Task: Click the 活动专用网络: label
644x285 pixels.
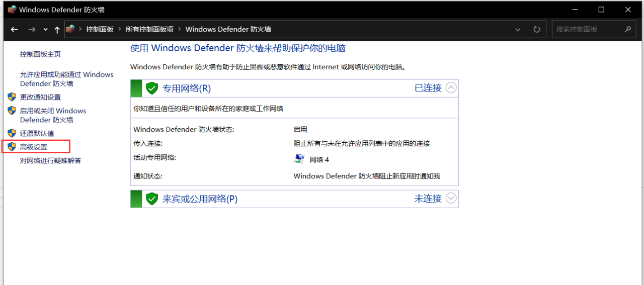Action: (154, 157)
